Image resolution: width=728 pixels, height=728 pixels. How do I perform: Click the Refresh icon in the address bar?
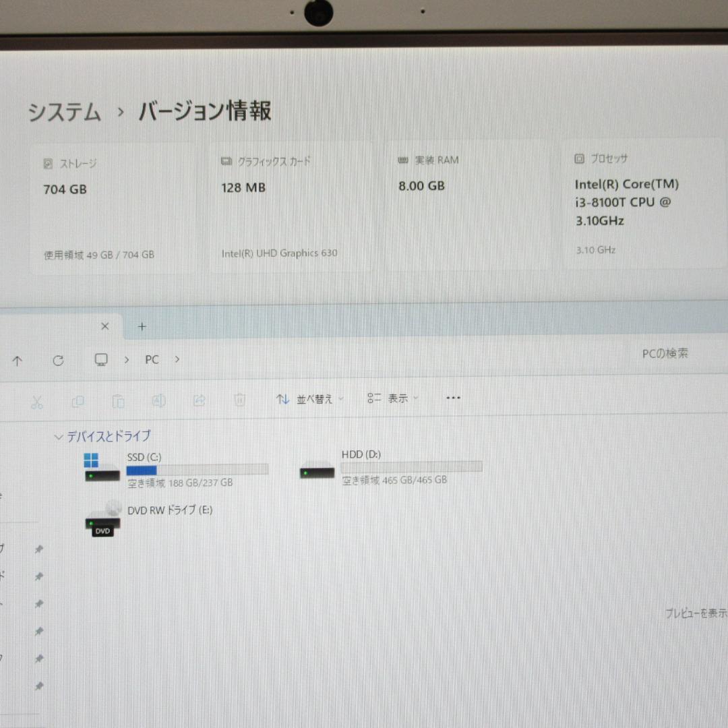click(x=58, y=360)
